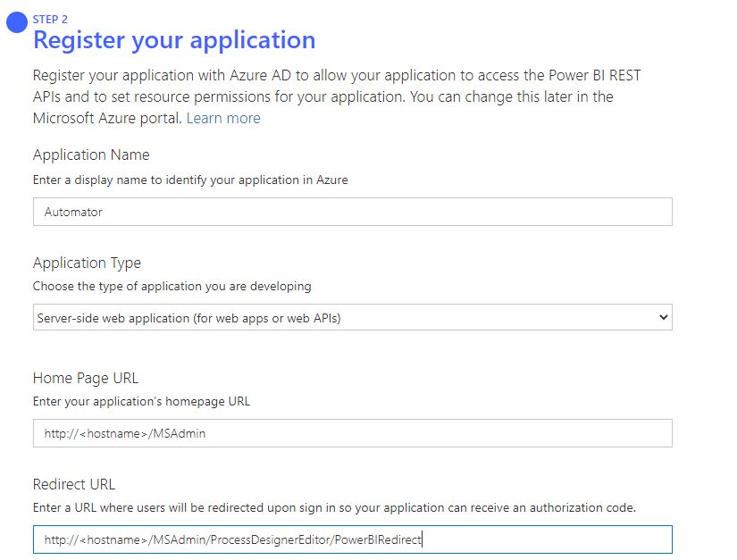Viewport: 737px width, 560px height.
Task: Focus the Application Name field containing Automator
Action: [x=352, y=213]
